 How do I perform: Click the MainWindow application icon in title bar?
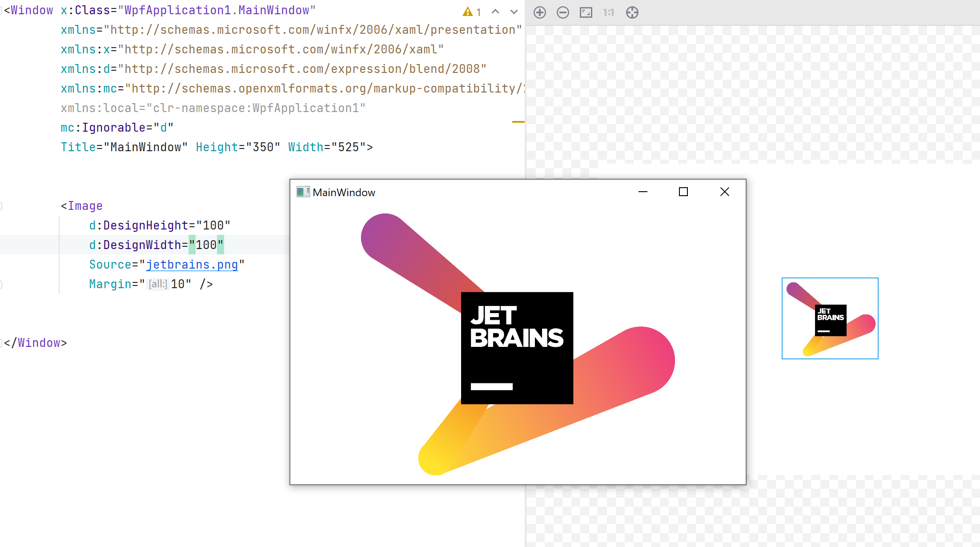(x=303, y=192)
